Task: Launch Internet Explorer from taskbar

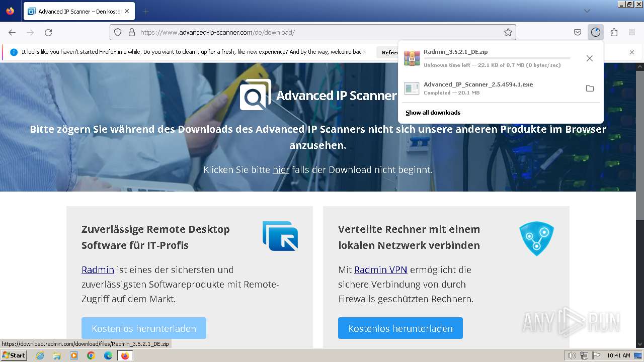Action: (40, 355)
